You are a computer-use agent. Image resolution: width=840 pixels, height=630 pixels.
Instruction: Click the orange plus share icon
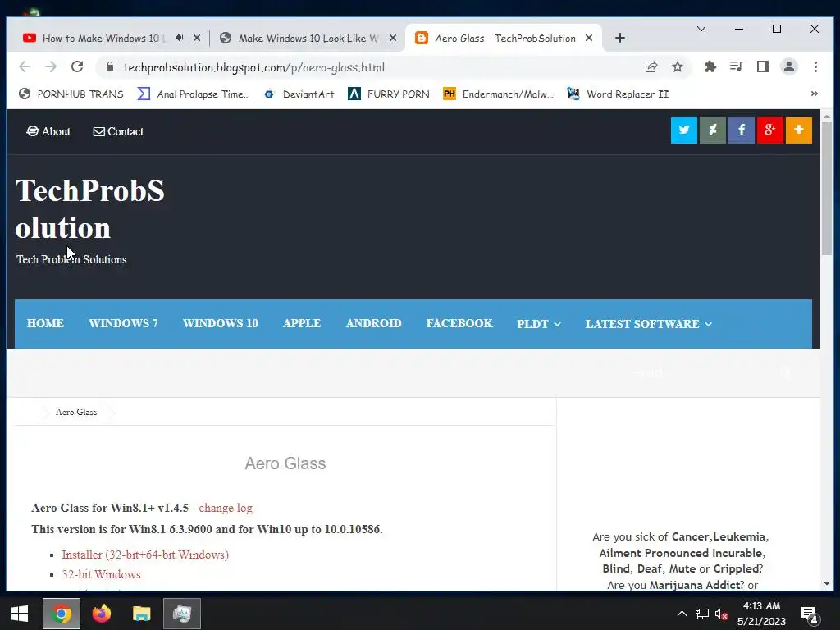[799, 130]
